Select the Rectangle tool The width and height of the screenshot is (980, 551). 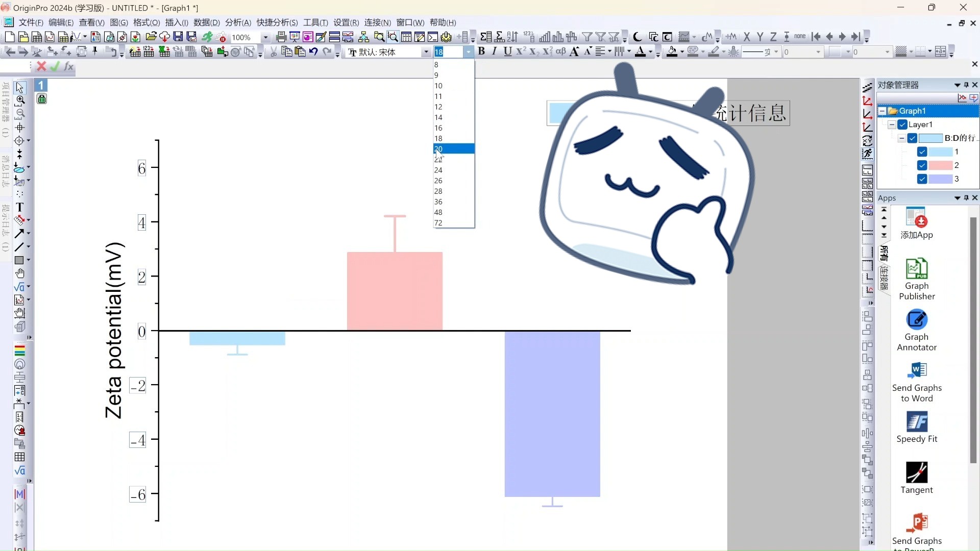coord(20,260)
